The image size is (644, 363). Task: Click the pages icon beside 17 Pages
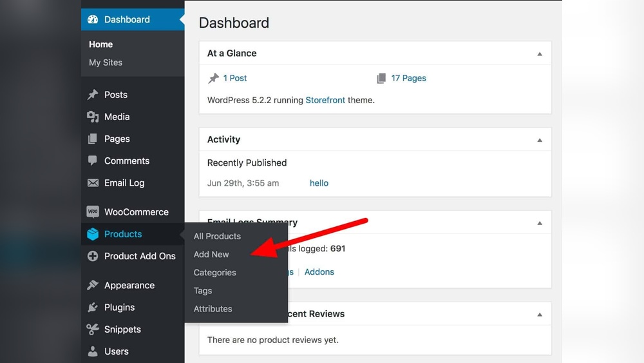click(x=381, y=78)
